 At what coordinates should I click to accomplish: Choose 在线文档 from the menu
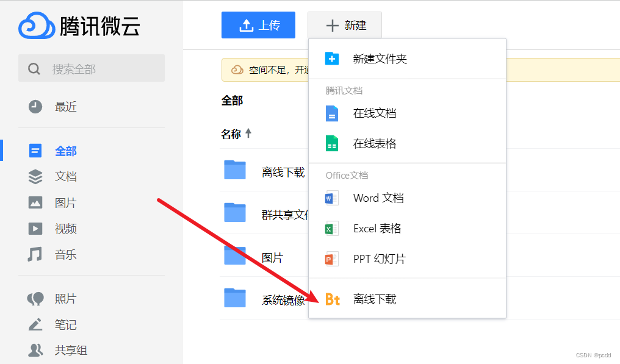coord(407,113)
